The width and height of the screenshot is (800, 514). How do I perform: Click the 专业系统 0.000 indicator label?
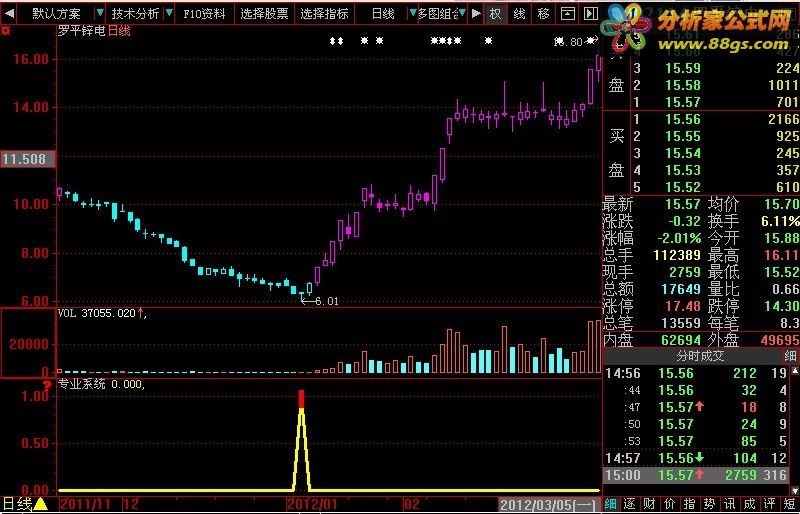click(x=101, y=384)
